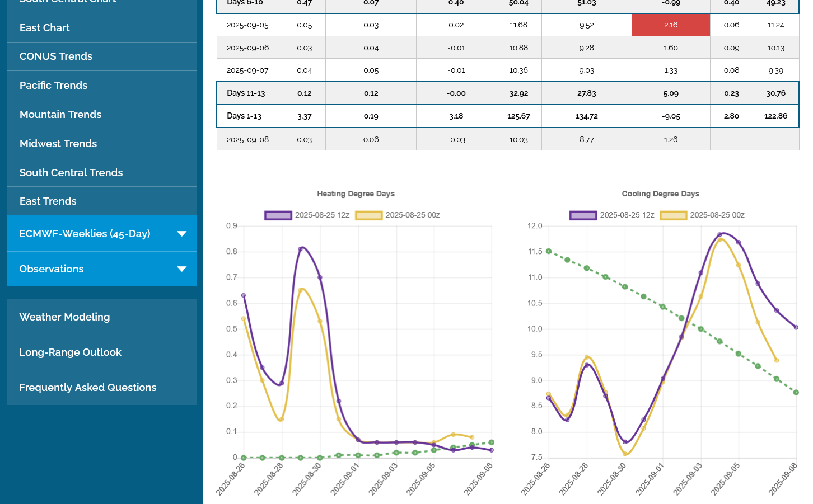The image size is (813, 504).
Task: Click the red highlighted 2.16 table cell
Action: [671, 25]
